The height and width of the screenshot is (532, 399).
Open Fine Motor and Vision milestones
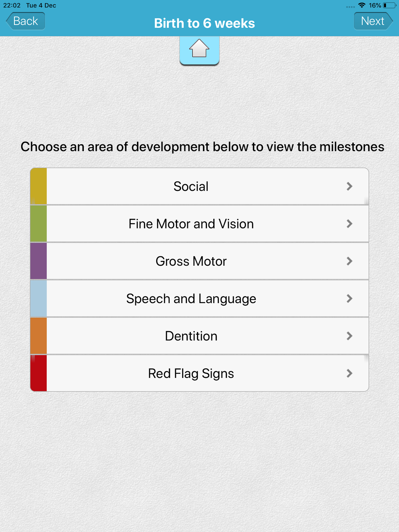click(191, 224)
